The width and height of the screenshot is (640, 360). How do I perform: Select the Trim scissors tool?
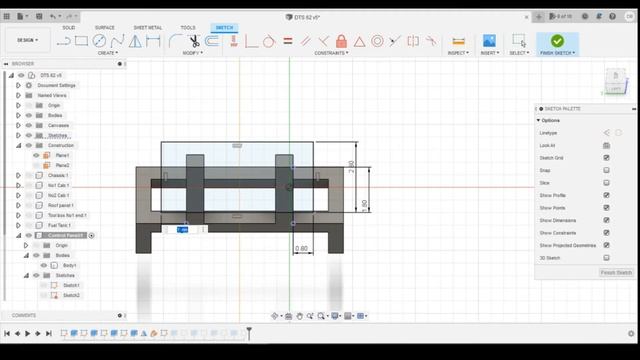coord(194,41)
